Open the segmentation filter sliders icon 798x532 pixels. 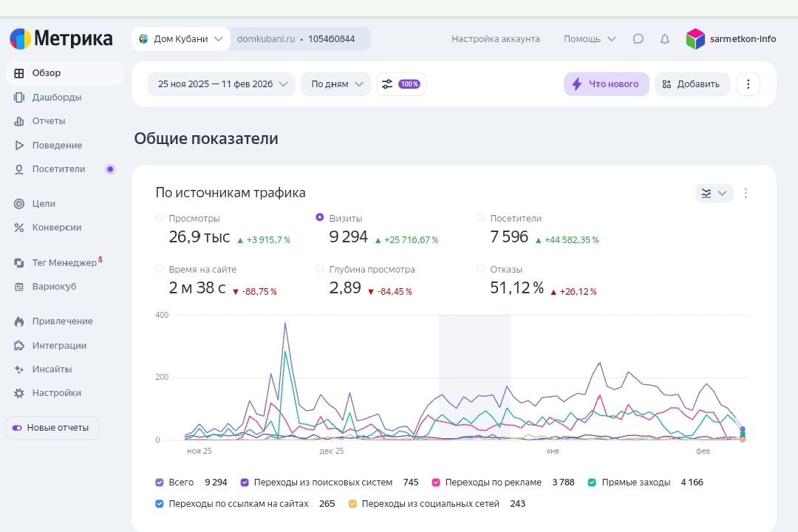pos(387,84)
